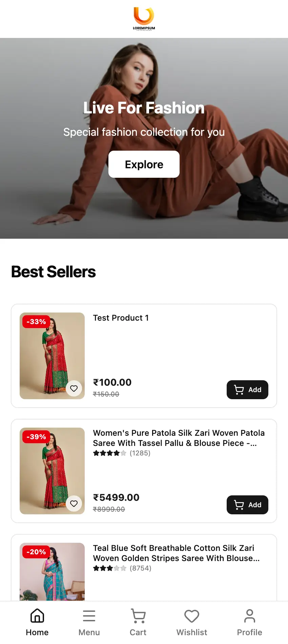
Task: Open Teal Blue Cotton Silk saree title
Action: (176, 553)
